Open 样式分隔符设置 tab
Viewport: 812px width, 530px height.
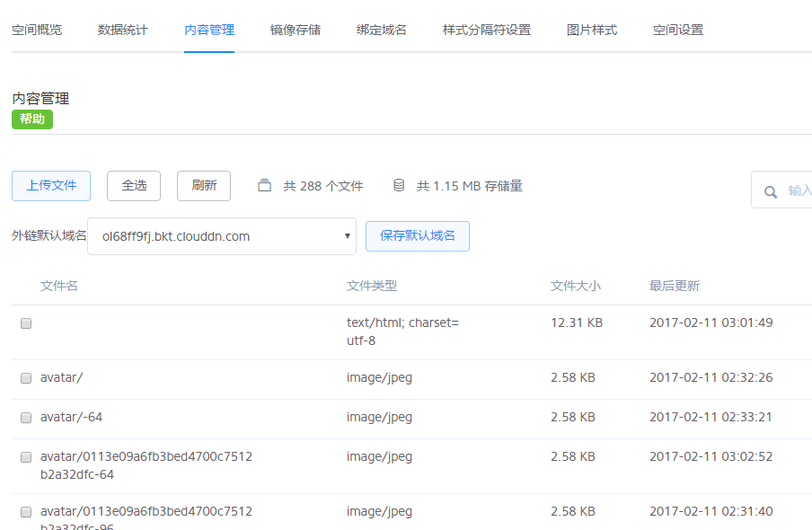point(487,30)
